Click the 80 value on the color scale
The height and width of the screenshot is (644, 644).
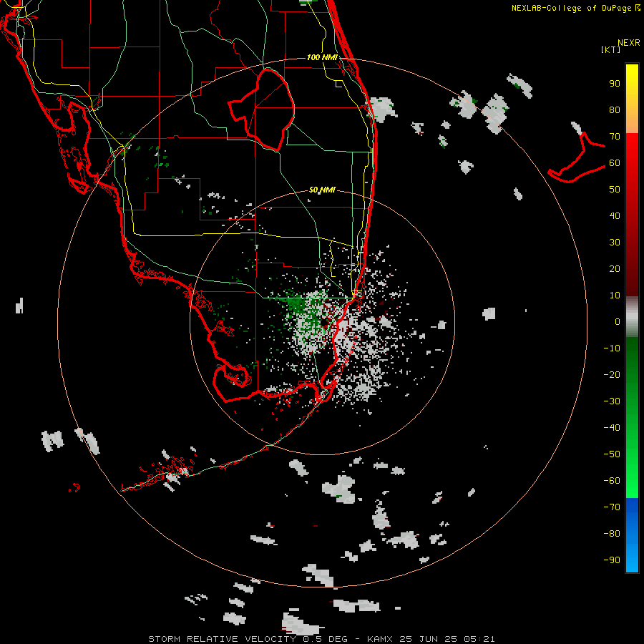615,109
